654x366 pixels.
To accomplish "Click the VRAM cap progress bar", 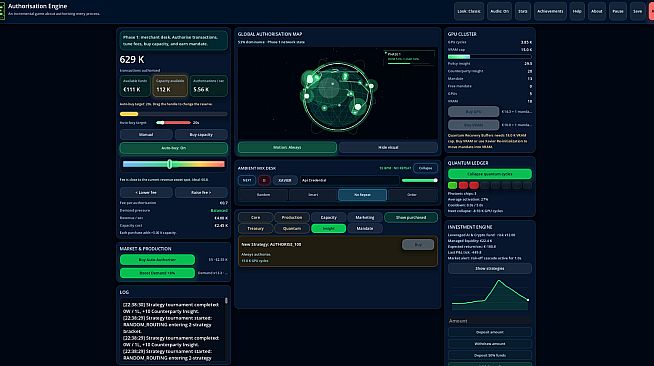I will click(490, 56).
